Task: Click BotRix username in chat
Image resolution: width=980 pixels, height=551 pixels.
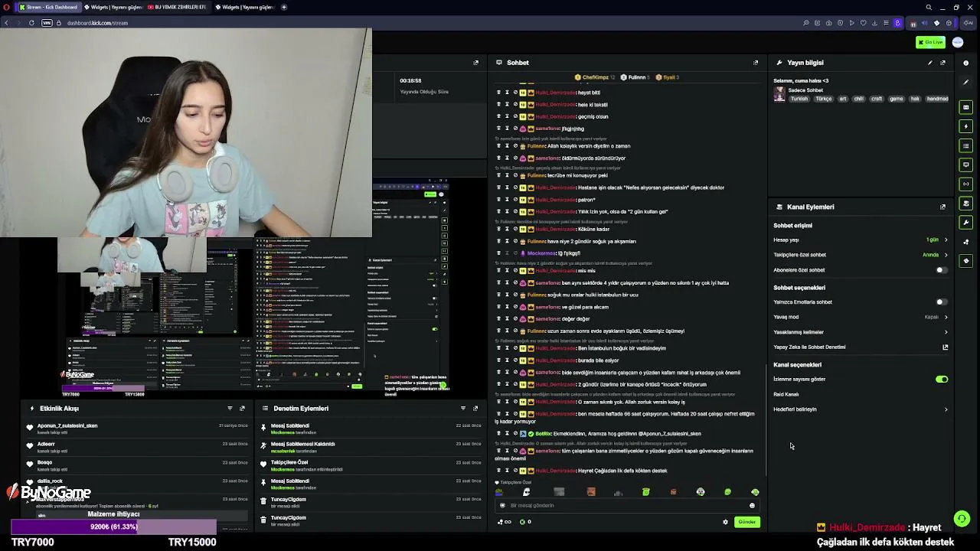Action: click(544, 434)
